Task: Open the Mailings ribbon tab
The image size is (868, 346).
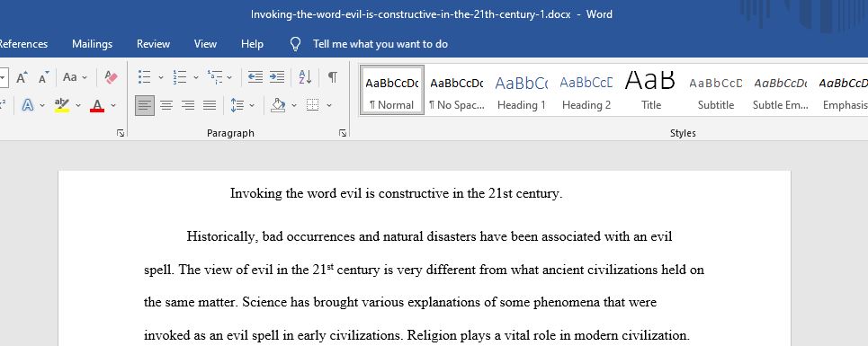Action: coord(92,44)
